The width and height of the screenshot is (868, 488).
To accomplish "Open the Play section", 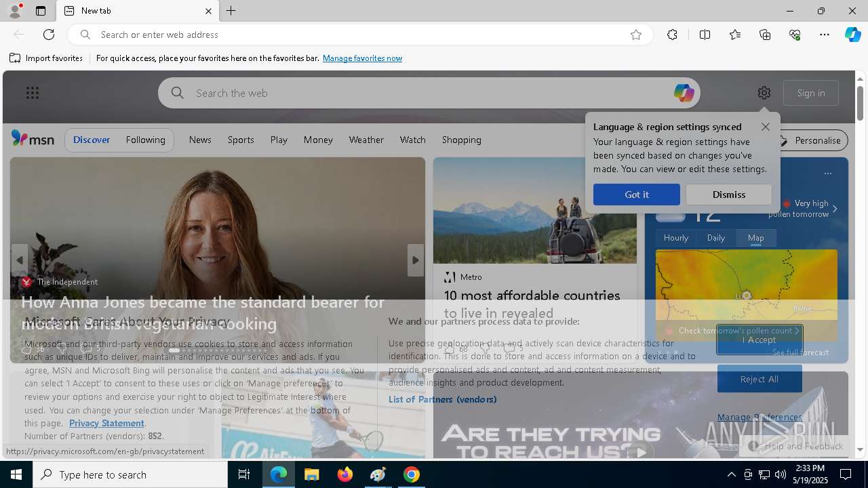I will (279, 140).
